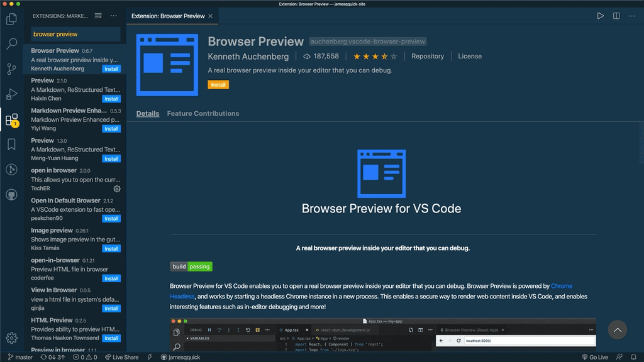
Task: Install HTML Preview by Thomas Haakon Townsend
Action: point(111,338)
